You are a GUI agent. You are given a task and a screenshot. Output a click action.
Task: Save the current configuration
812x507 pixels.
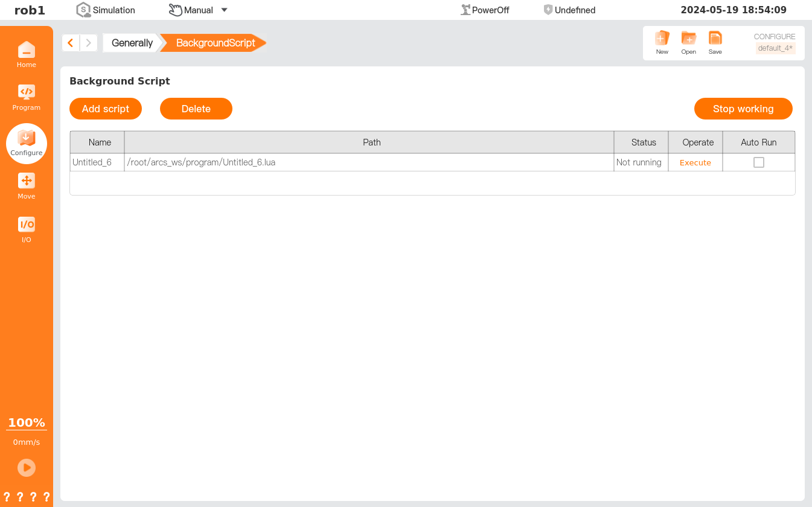(715, 42)
